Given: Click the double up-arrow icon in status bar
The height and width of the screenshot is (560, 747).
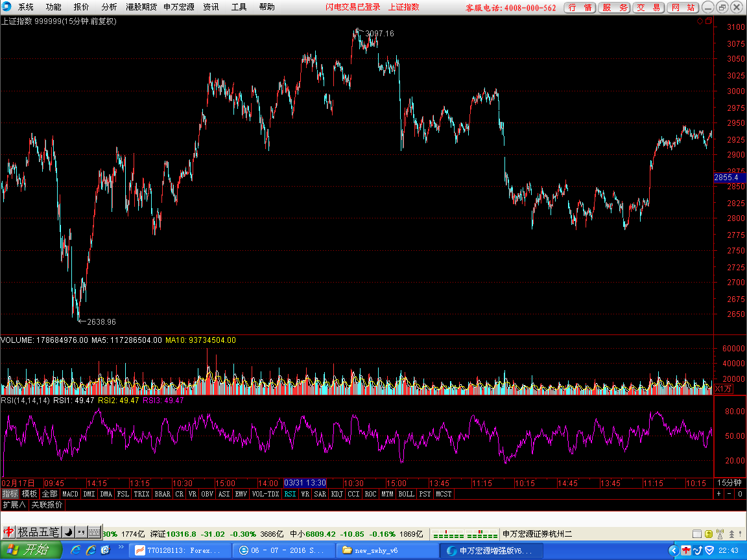Looking at the screenshot, I should (x=731, y=534).
